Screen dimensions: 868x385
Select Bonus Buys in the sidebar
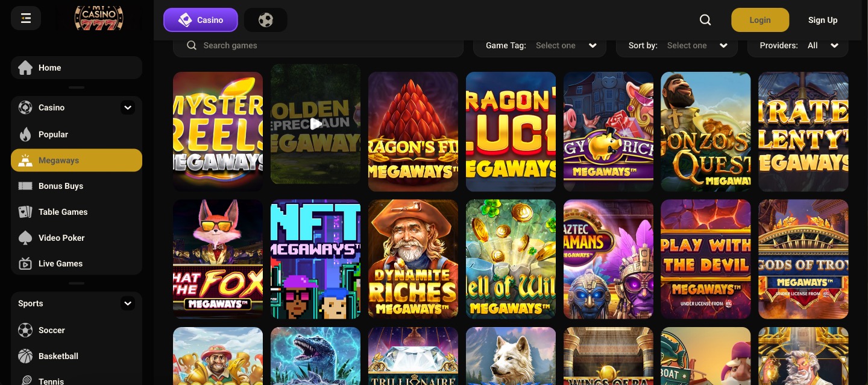61,186
